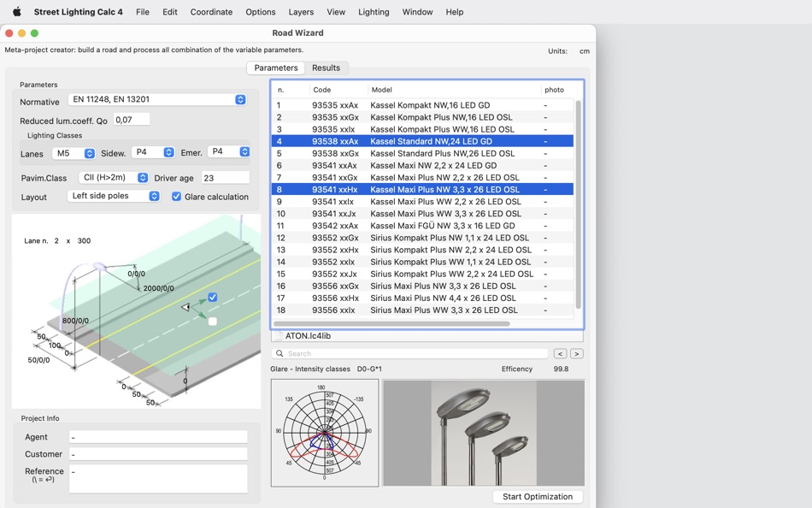Screen dimensions: 812x508
Task: Select row Kassel Maxi FGÜ NW 3,3 x 16
Action: pyautogui.click(x=422, y=226)
